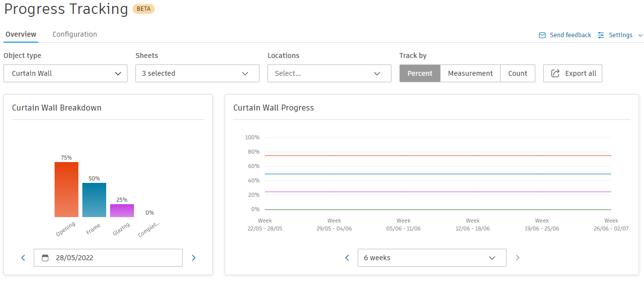Screen dimensions: 644x283
Task: Click the Settings sliders icon
Action: click(x=601, y=35)
